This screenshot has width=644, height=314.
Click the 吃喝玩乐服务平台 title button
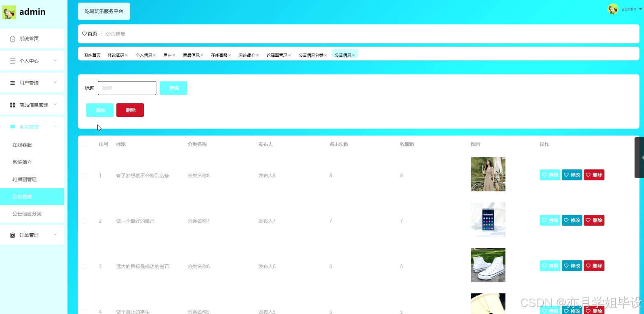point(104,11)
